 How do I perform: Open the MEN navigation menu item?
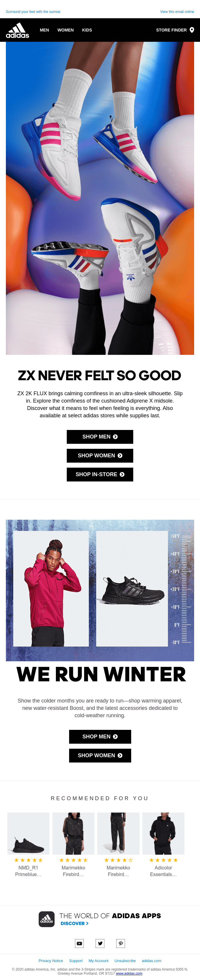pos(44,30)
